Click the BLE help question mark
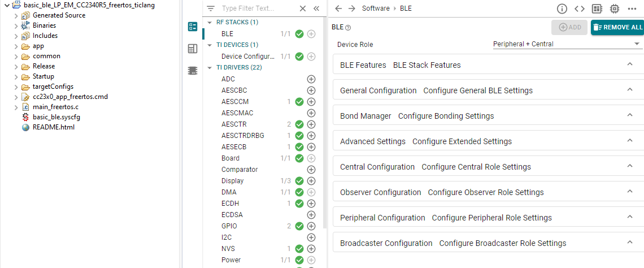The width and height of the screenshot is (644, 268). pyautogui.click(x=348, y=28)
